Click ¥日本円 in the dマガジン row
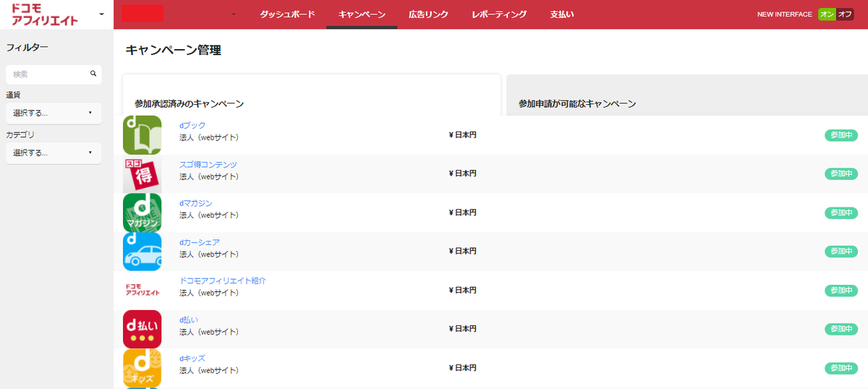Screen dimensions: 868x389 coord(463,213)
